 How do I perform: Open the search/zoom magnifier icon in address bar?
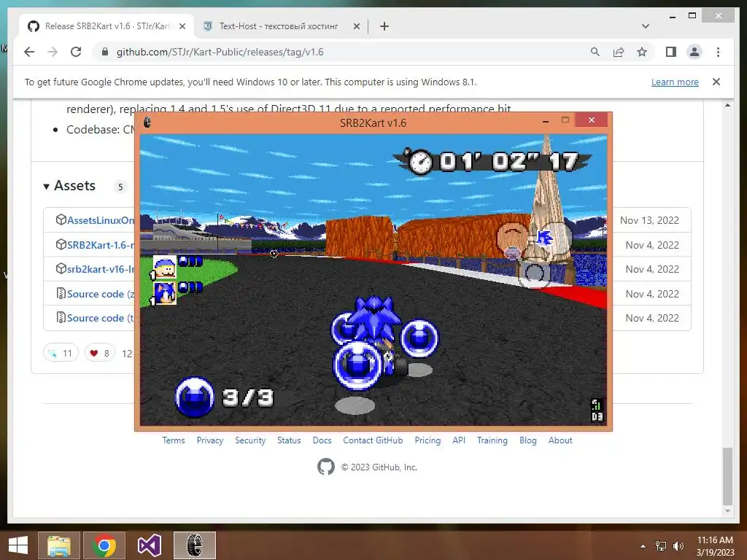click(x=595, y=52)
